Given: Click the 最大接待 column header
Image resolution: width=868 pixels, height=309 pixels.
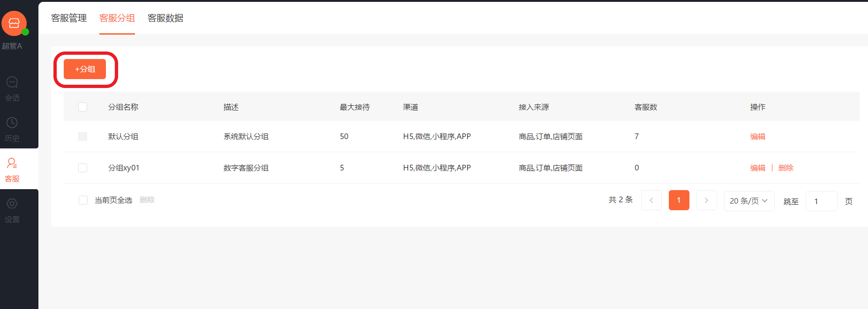Looking at the screenshot, I should [355, 107].
